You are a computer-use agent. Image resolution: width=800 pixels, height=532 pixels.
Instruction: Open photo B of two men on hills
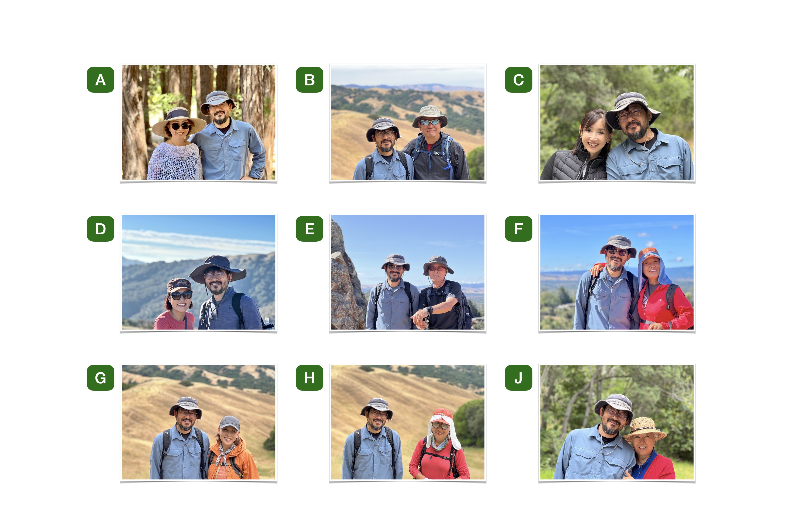408,122
